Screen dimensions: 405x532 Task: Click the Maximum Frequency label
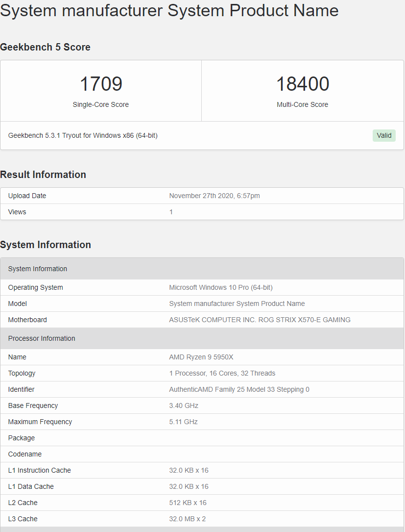pyautogui.click(x=40, y=422)
